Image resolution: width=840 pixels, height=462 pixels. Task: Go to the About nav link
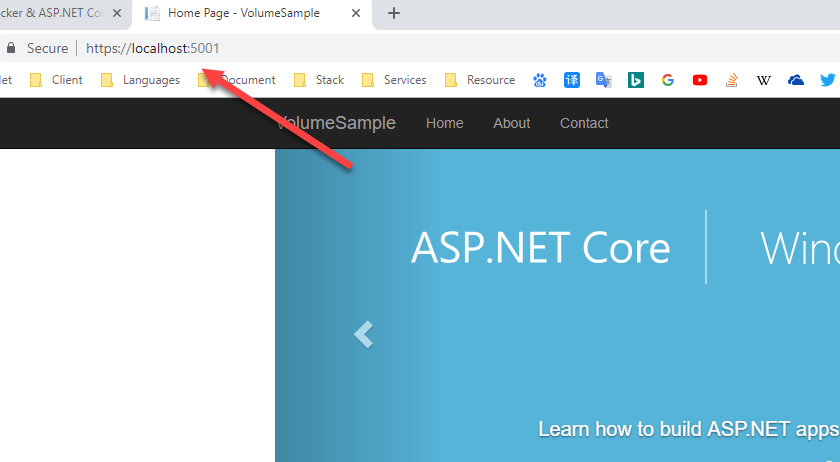pos(512,123)
